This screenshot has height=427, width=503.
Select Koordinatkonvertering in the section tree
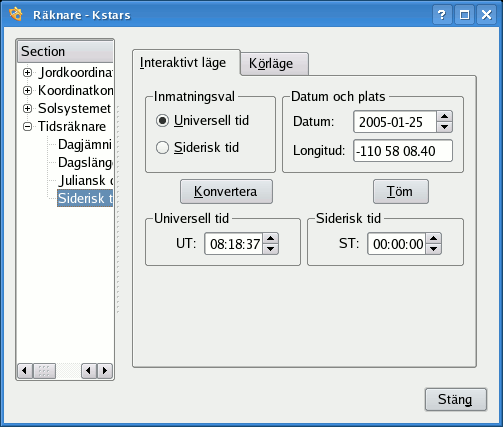pyautogui.click(x=75, y=90)
